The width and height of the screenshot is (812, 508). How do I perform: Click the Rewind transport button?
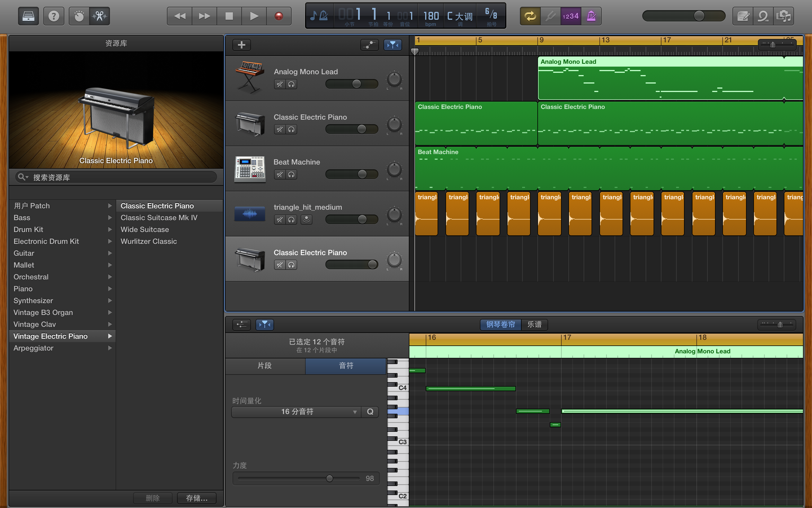coord(180,16)
